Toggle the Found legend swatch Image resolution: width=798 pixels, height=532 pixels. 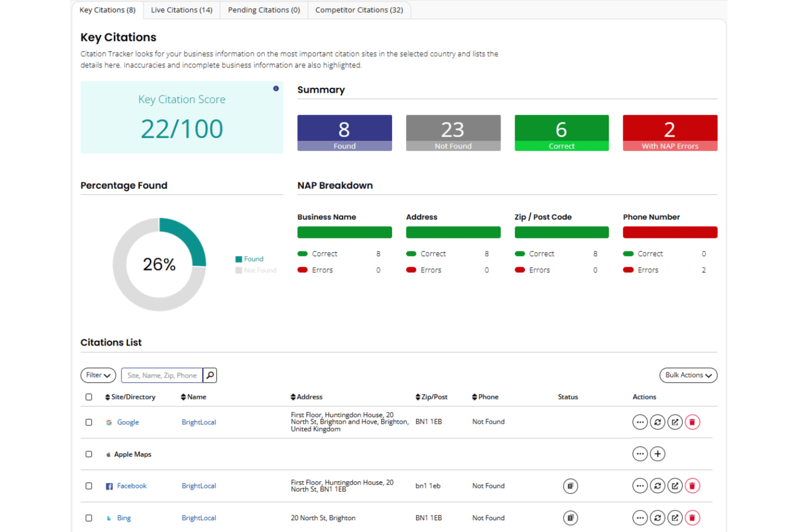[x=238, y=259]
